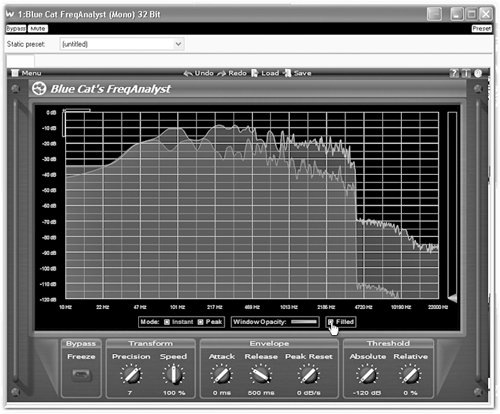Click the Bypass section header above Freeze
Screen dimensions: 500x414
tap(81, 343)
